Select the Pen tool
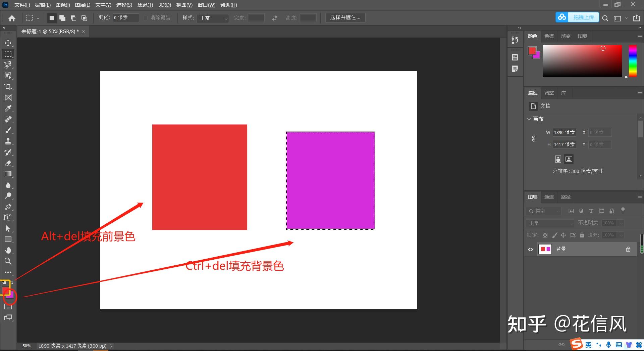The height and width of the screenshot is (351, 644). click(x=8, y=207)
